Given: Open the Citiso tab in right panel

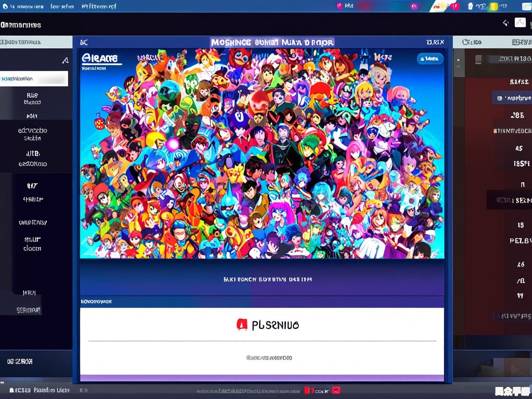Looking at the screenshot, I should (472, 42).
